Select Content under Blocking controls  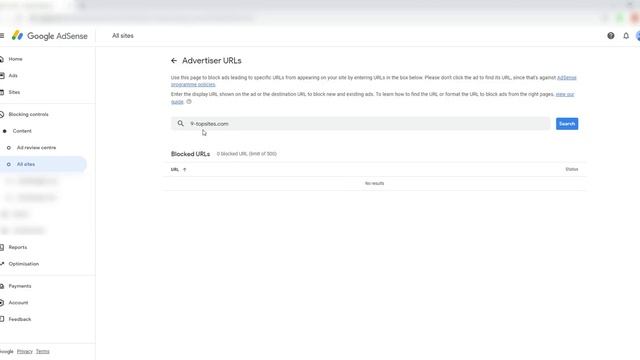pyautogui.click(x=22, y=131)
